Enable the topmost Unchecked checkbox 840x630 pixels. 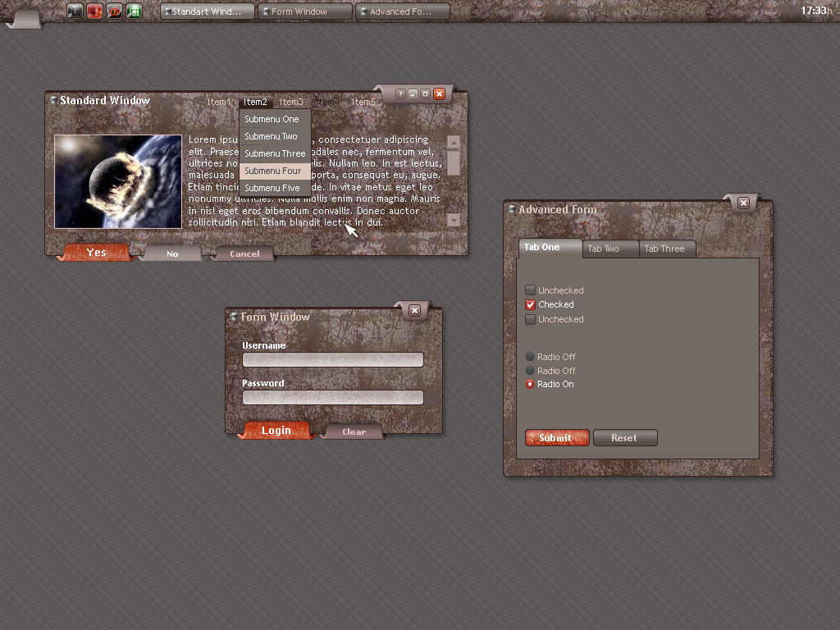[530, 290]
